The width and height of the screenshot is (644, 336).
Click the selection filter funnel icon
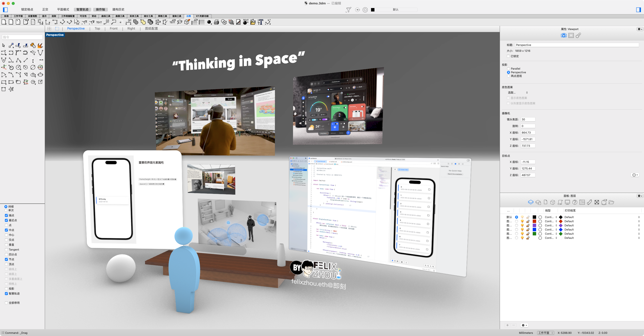(348, 10)
